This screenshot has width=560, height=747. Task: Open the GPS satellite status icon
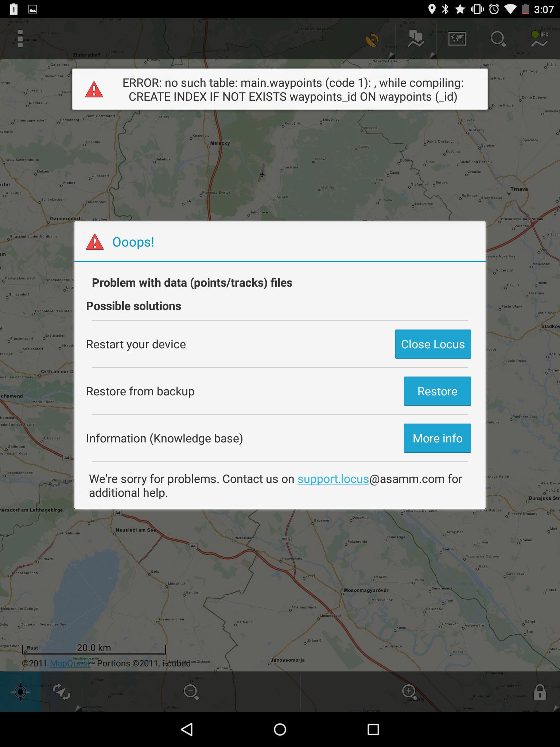click(372, 39)
